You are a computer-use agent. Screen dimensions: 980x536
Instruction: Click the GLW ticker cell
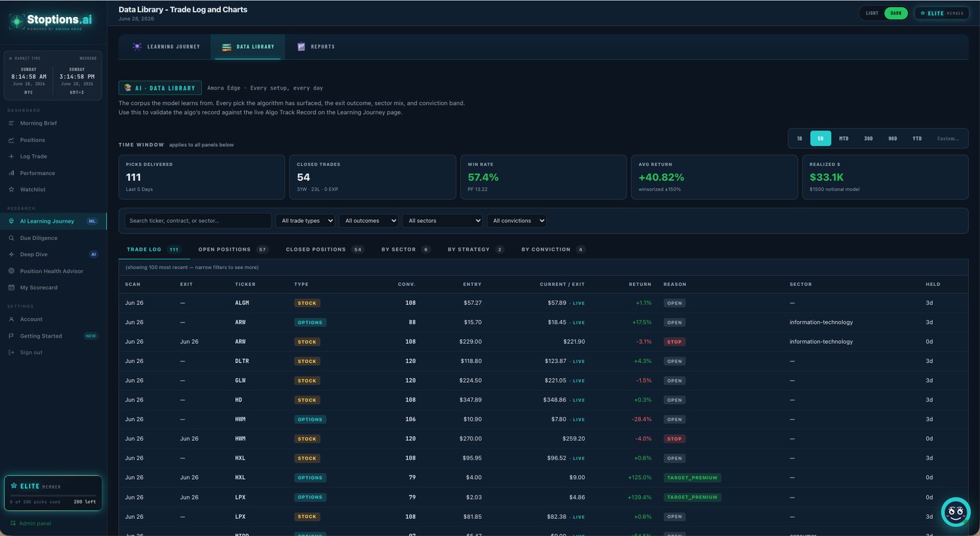click(x=240, y=381)
